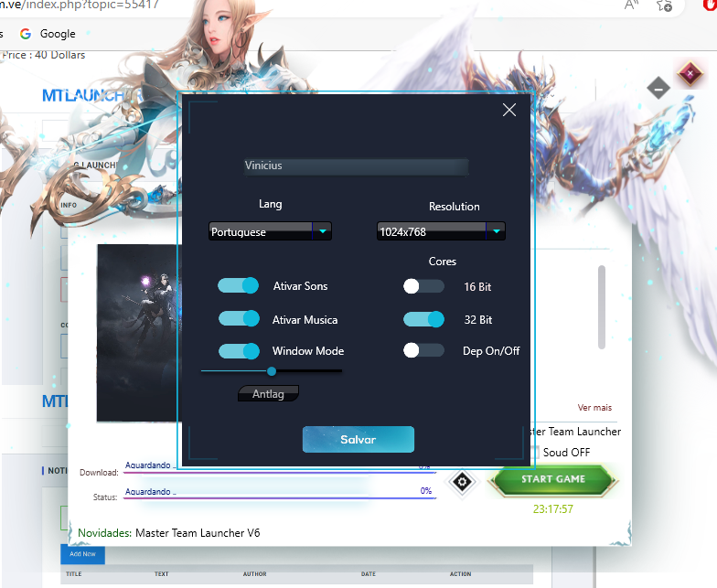Minimize launcher with the dark diamond icon
This screenshot has width=717, height=588.
[658, 88]
